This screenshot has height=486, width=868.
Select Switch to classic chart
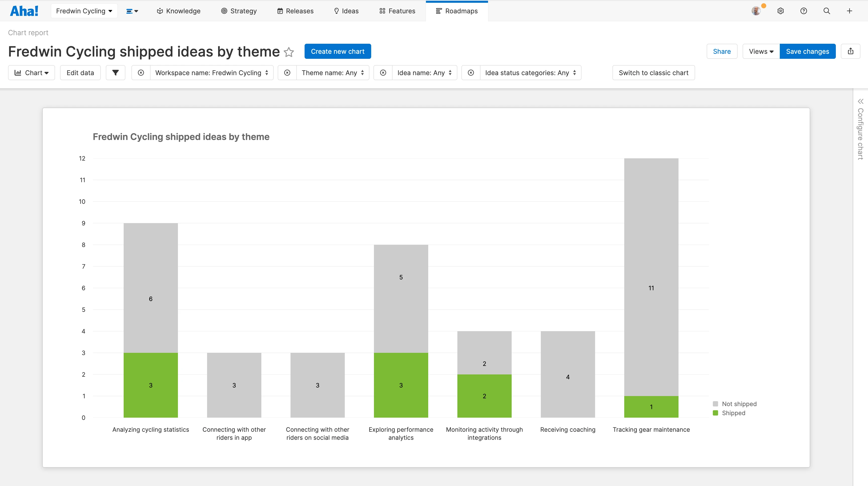653,72
